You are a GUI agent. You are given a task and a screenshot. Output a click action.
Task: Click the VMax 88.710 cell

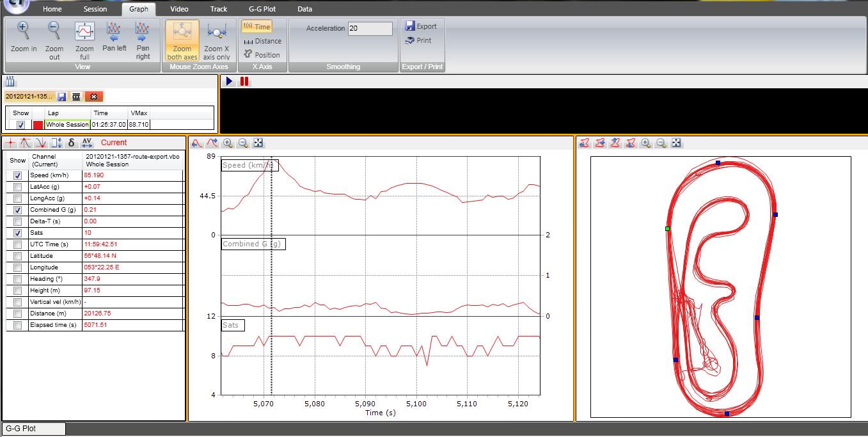139,125
